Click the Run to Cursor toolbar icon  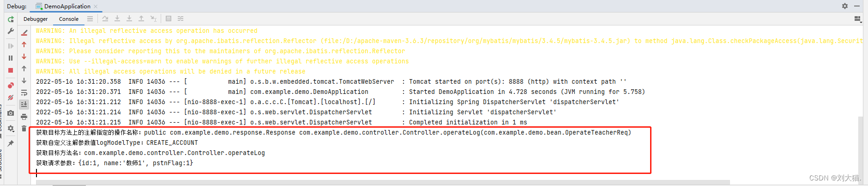pyautogui.click(x=153, y=19)
